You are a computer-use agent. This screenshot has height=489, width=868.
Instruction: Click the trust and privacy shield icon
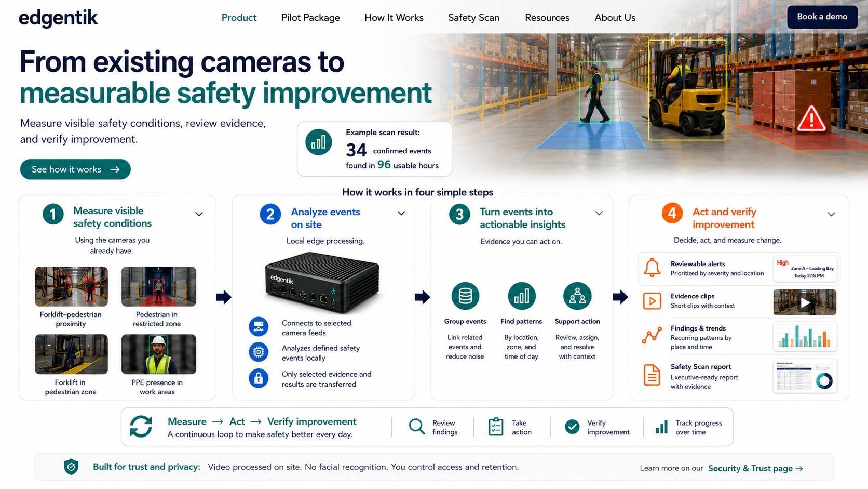coord(71,467)
